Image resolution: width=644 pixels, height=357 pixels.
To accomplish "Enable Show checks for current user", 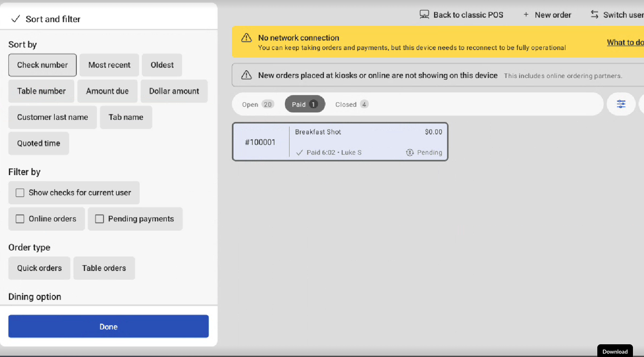I will tap(20, 193).
